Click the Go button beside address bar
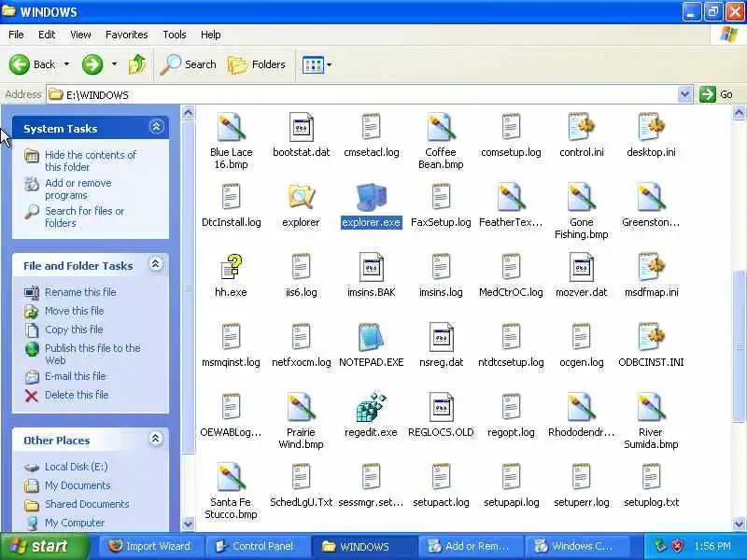The width and height of the screenshot is (747, 560). coord(716,94)
